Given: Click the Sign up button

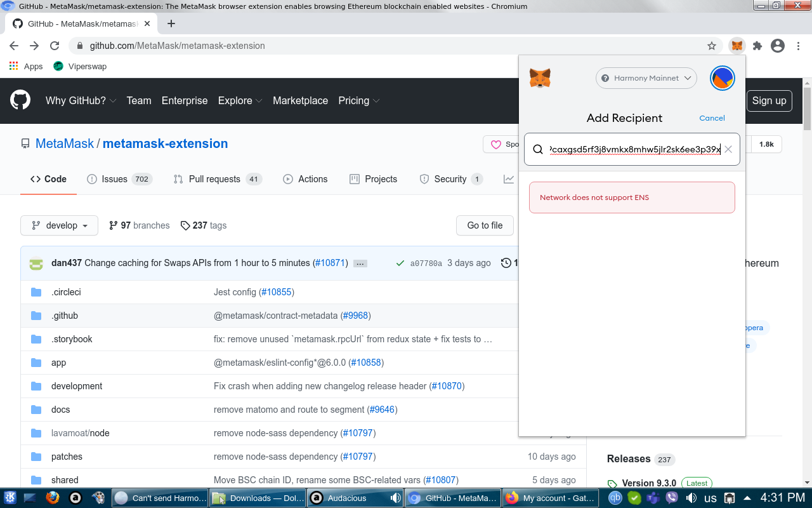Looking at the screenshot, I should point(769,100).
